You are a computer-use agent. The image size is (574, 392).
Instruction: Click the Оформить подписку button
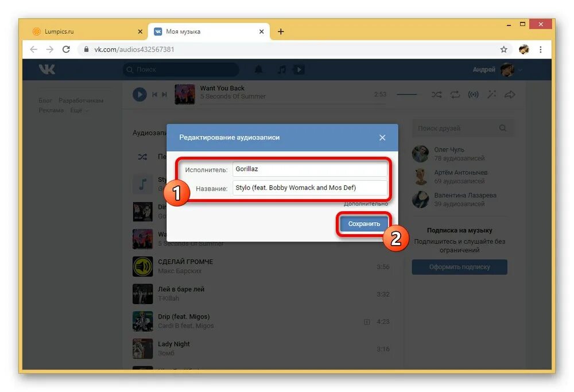point(459,267)
